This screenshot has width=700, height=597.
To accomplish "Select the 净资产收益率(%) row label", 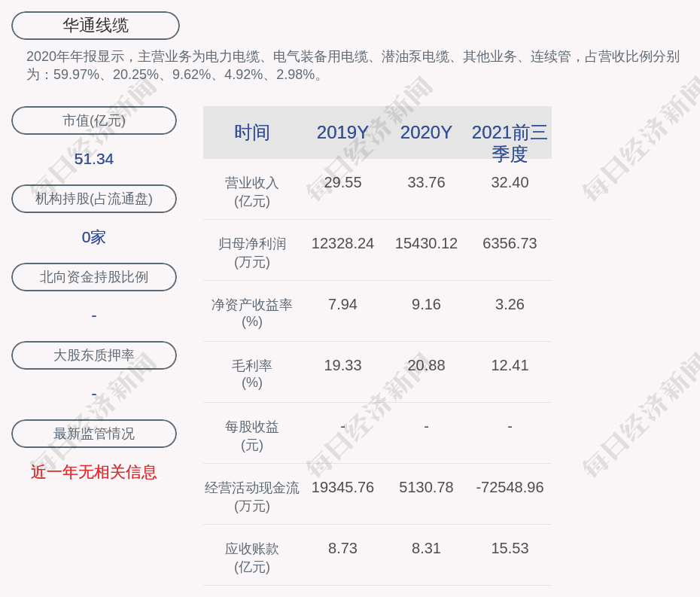I will (x=251, y=313).
